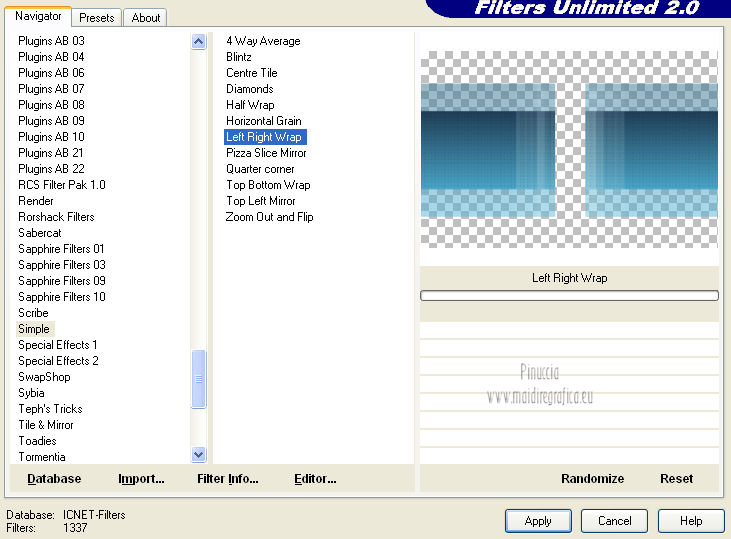Choose the Blintz filter
Screen dimensions: 731x539
click(x=239, y=57)
